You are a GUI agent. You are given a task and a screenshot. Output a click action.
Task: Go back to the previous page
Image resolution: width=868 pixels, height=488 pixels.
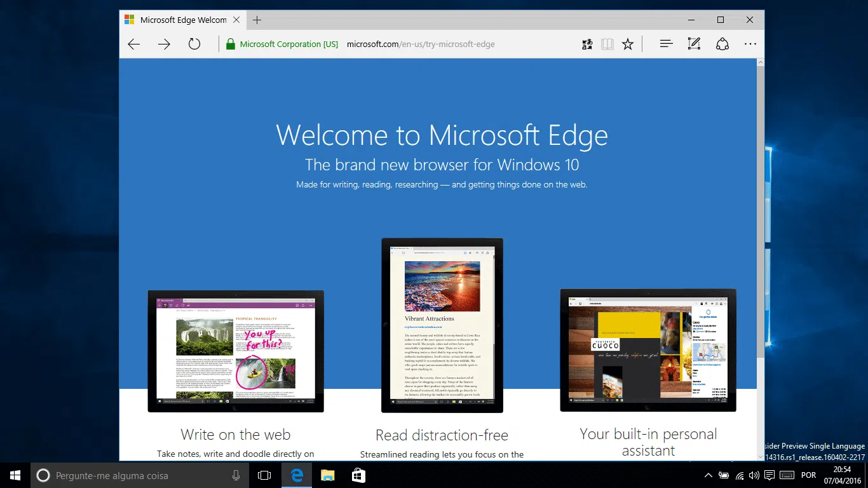pyautogui.click(x=133, y=44)
